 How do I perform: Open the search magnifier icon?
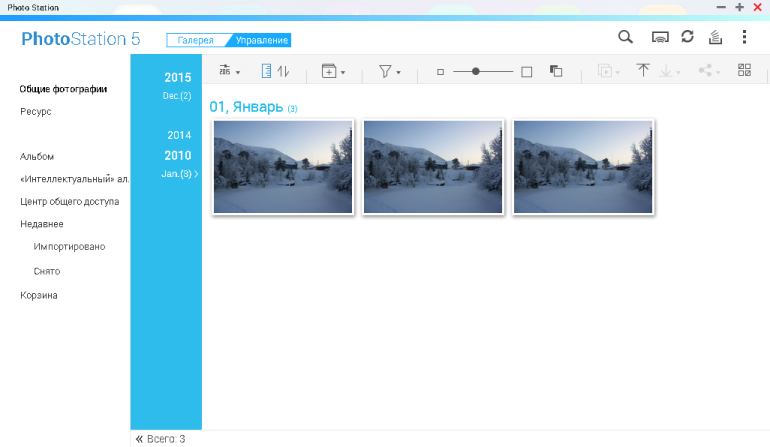[625, 37]
